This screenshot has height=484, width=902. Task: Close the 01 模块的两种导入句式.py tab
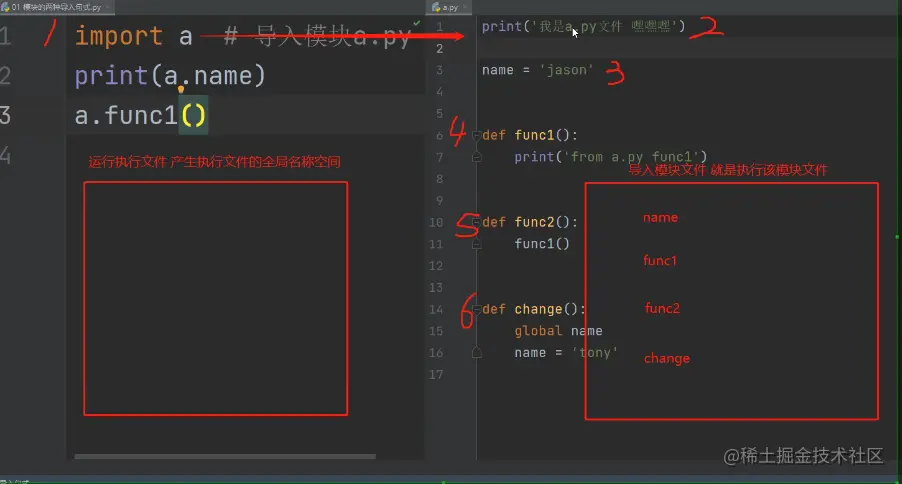(108, 7)
